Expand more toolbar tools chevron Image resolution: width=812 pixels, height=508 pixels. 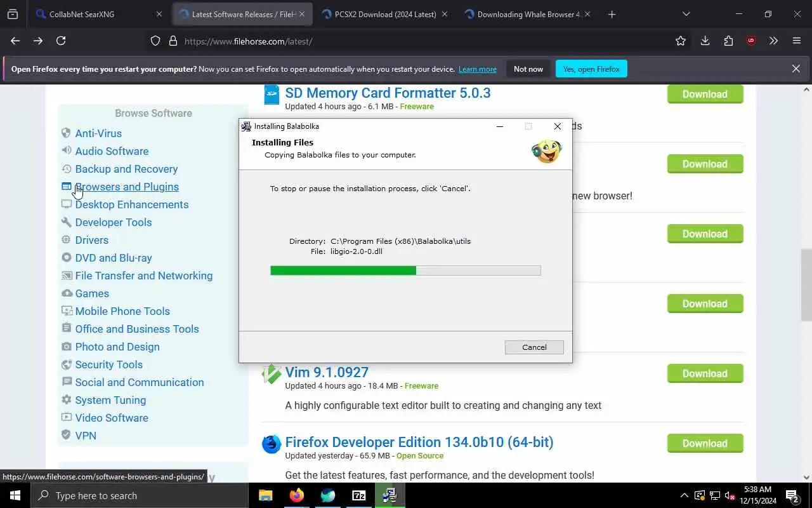(773, 41)
